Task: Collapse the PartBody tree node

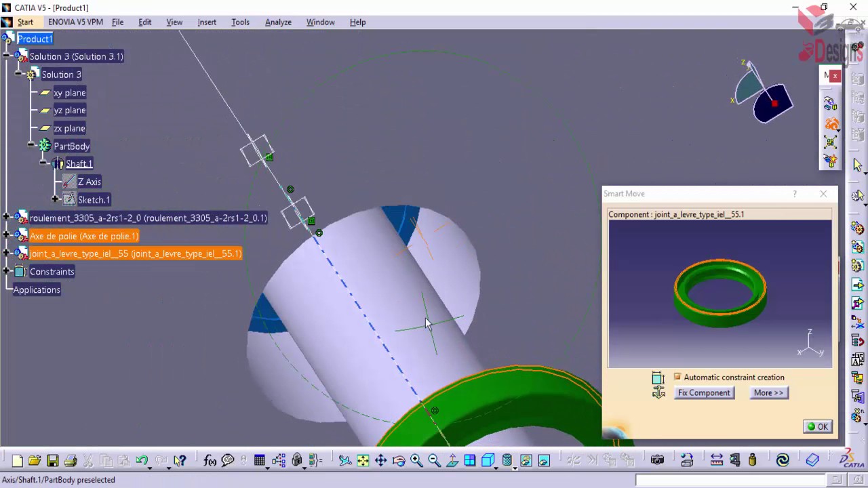Action: point(31,145)
